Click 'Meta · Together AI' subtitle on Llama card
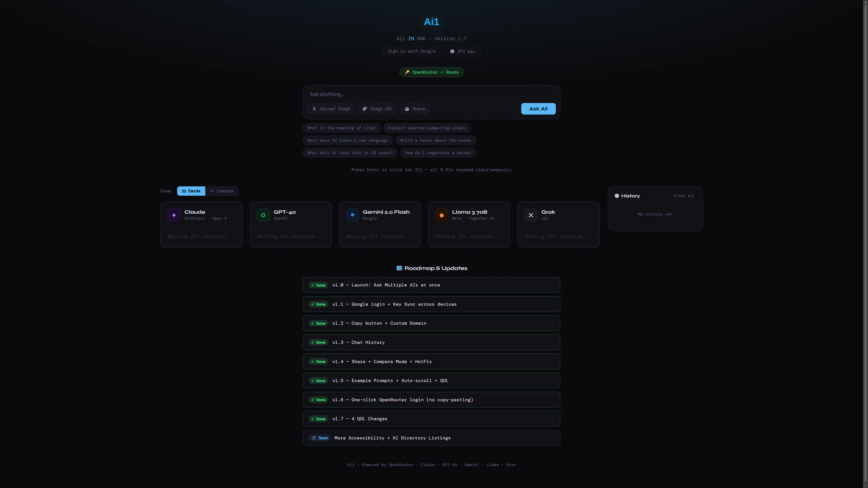Image resolution: width=868 pixels, height=488 pixels. 473,218
